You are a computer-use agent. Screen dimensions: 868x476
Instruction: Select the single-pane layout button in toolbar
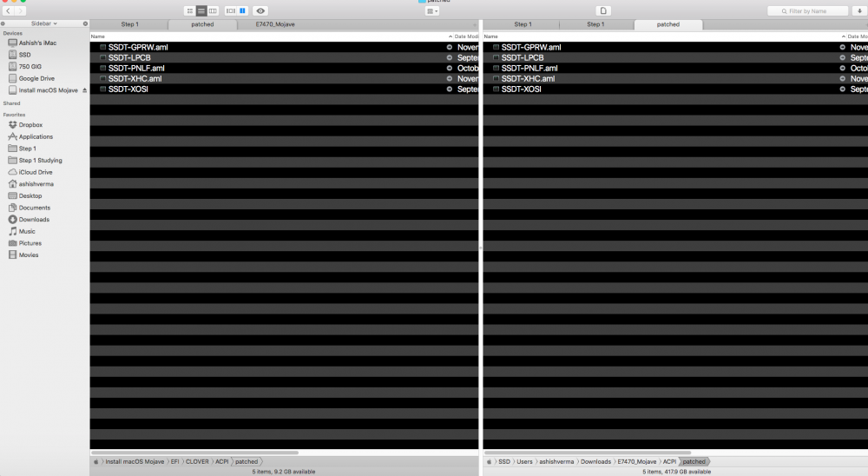tap(231, 10)
